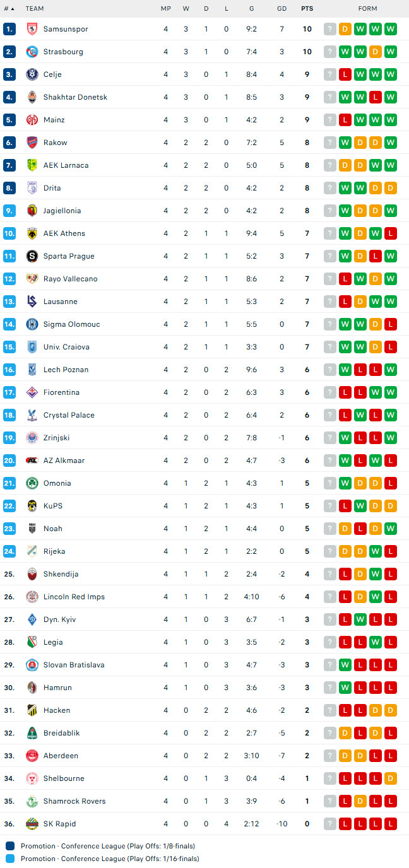This screenshot has height=868, width=409.
Task: Click the rank 1 dark blue position badge
Action: pos(9,29)
